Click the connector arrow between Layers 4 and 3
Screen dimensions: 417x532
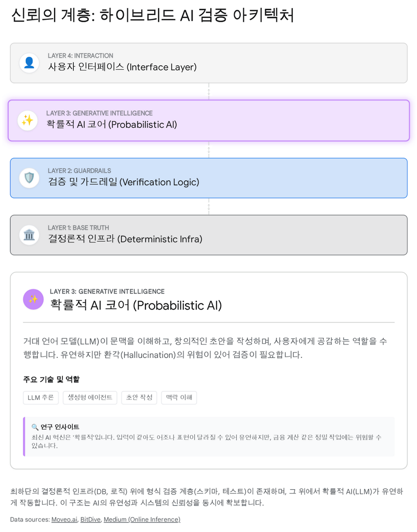coord(208,92)
